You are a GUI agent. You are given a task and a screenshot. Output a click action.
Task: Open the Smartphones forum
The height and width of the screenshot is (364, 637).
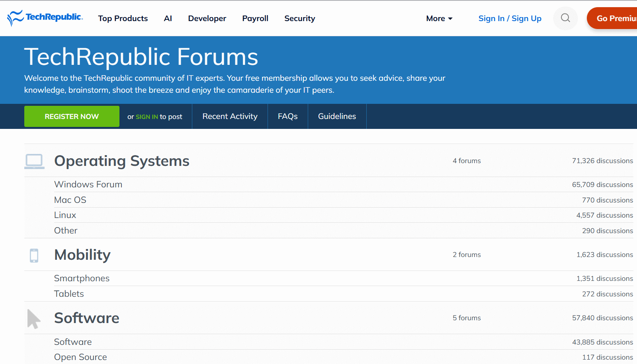[x=82, y=278]
